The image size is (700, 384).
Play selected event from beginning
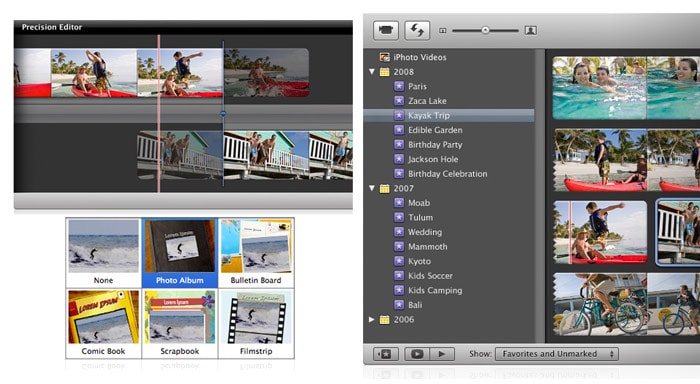click(442, 354)
